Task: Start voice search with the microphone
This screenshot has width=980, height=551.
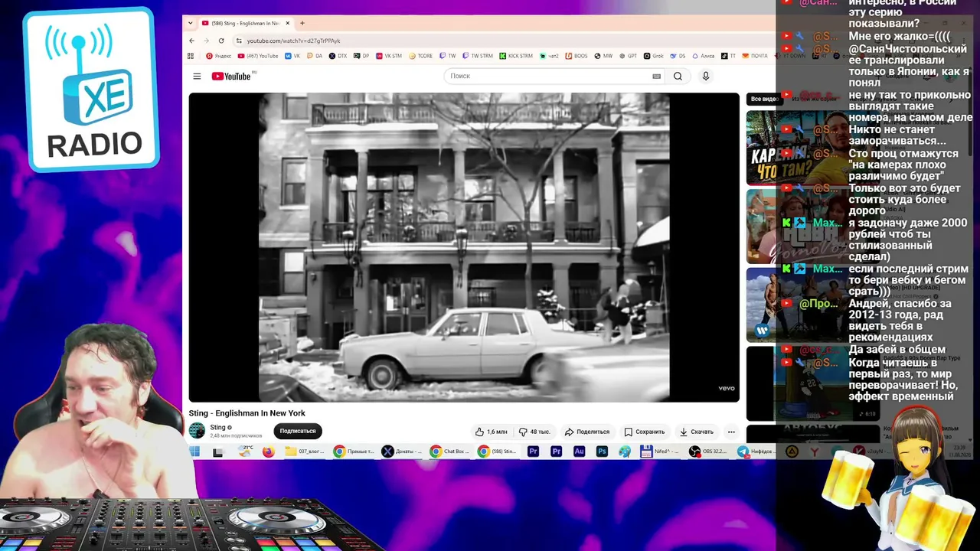Action: pyautogui.click(x=706, y=77)
